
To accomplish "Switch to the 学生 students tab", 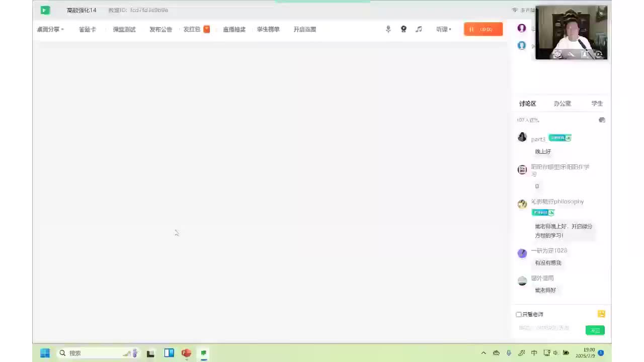I will point(597,104).
